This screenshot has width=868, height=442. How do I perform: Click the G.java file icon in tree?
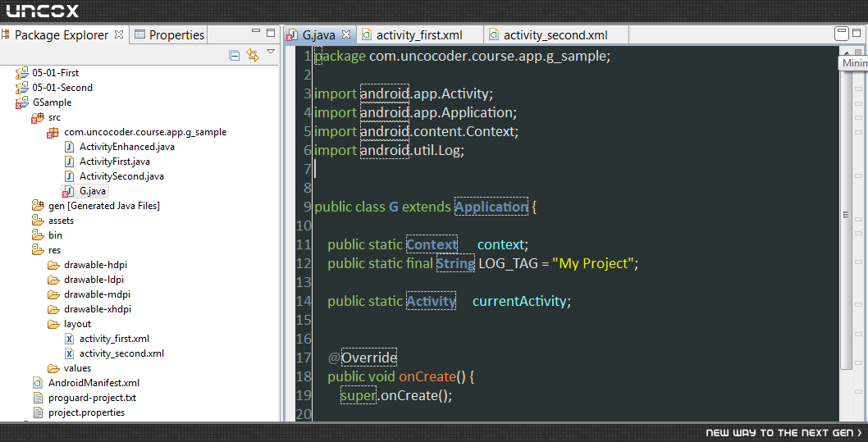click(x=68, y=191)
